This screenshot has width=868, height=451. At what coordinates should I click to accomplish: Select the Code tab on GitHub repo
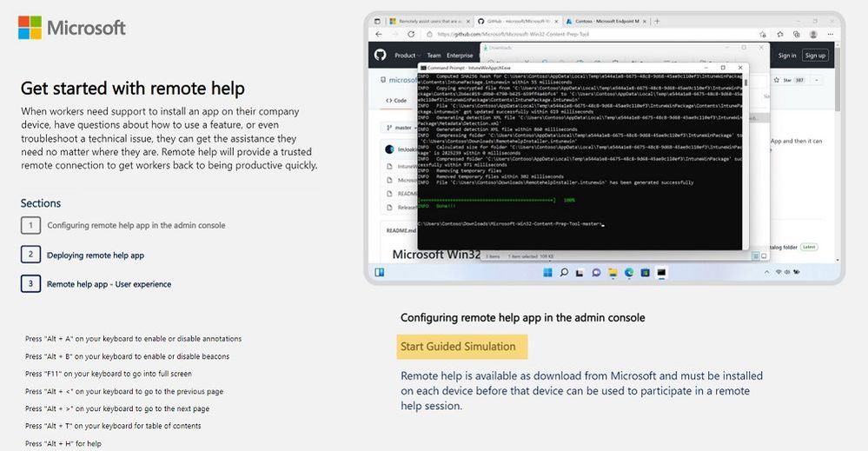click(396, 101)
